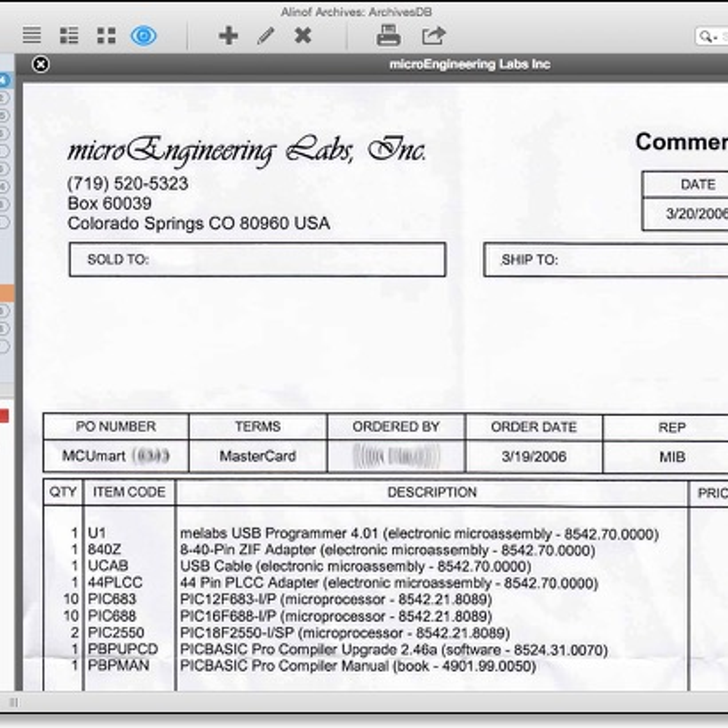The image size is (728, 728).
Task: Switch to the detailed list view
Action: 69,35
